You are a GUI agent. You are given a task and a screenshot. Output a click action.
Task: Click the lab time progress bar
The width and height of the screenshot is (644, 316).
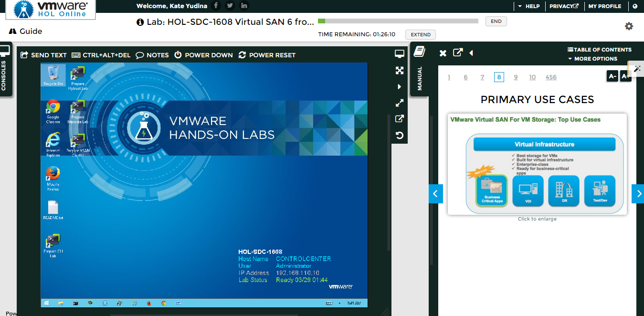[x=398, y=21]
